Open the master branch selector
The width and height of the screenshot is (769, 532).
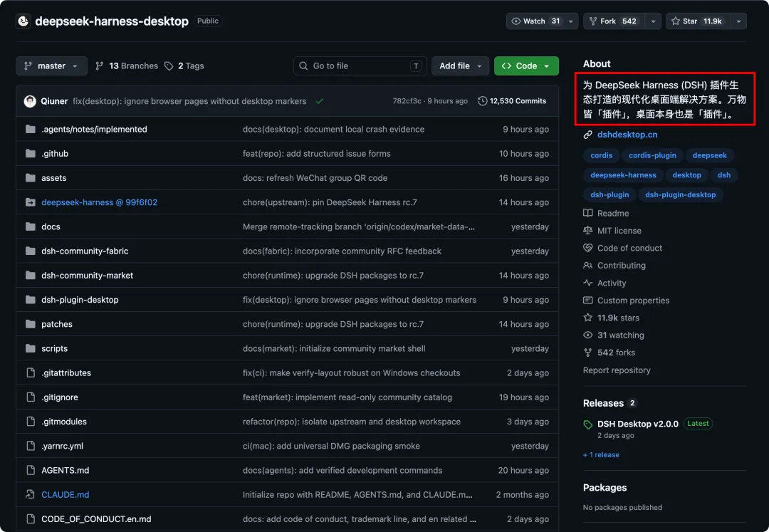tap(51, 66)
